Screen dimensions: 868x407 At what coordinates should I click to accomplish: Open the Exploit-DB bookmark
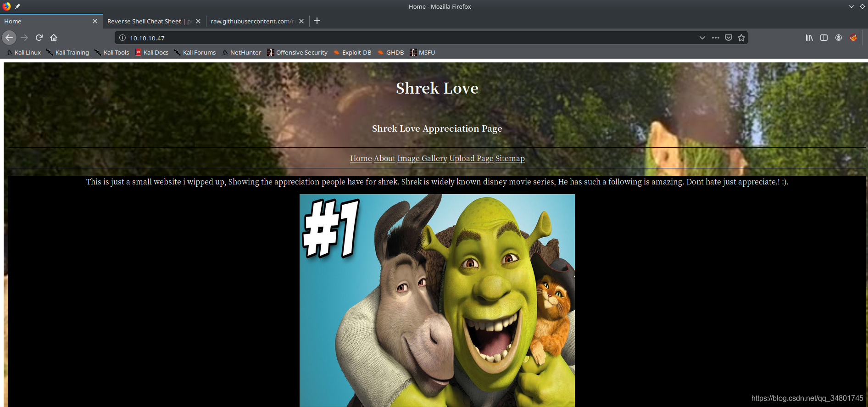pos(353,52)
